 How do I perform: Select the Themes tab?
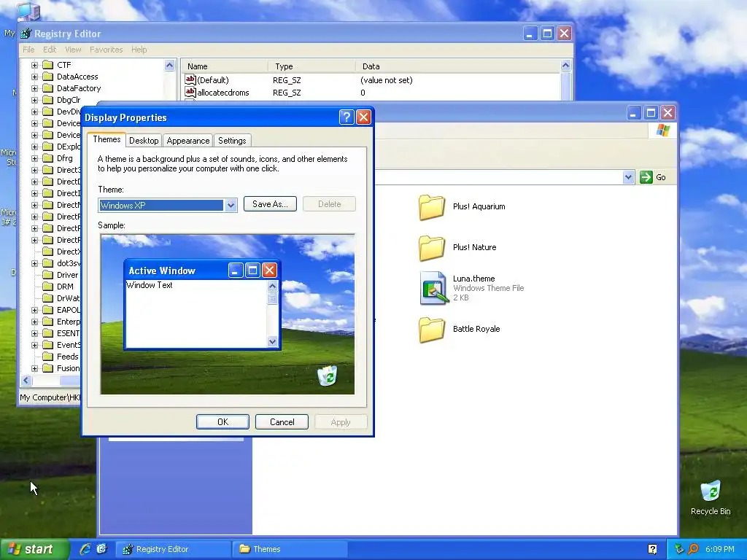(107, 139)
